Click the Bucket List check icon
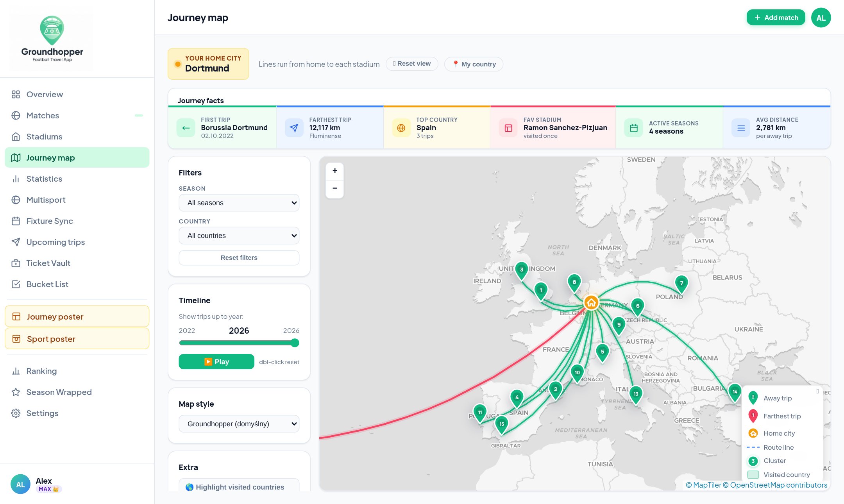Viewport: 844px width, 504px height. tap(16, 284)
